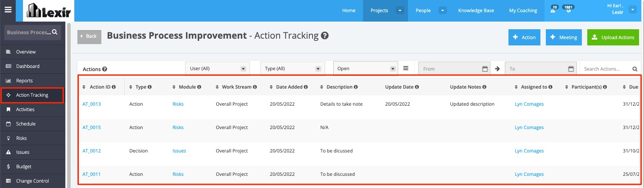Open the hamburger menu in top-left corner
Screen dimensions: 644x188
click(x=8, y=10)
